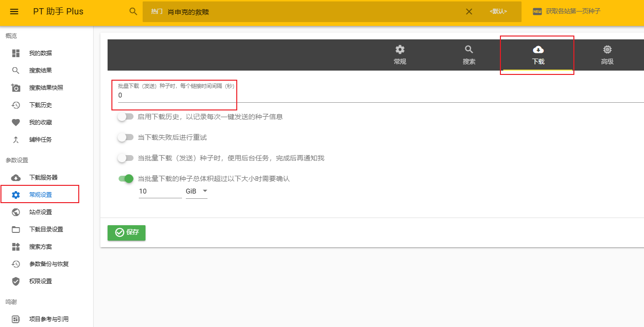Image resolution: width=644 pixels, height=327 pixels.
Task: Switch to the 常规 settings tab
Action: pyautogui.click(x=400, y=55)
